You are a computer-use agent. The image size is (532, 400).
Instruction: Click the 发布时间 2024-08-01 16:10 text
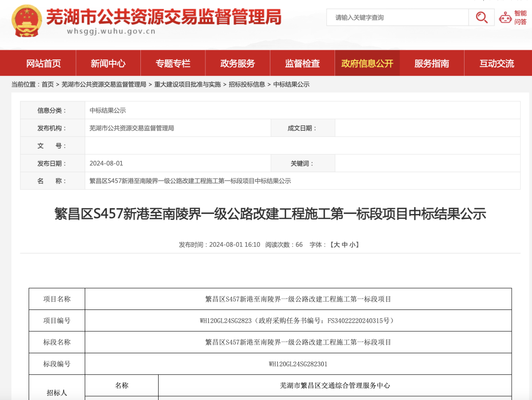[x=220, y=245]
